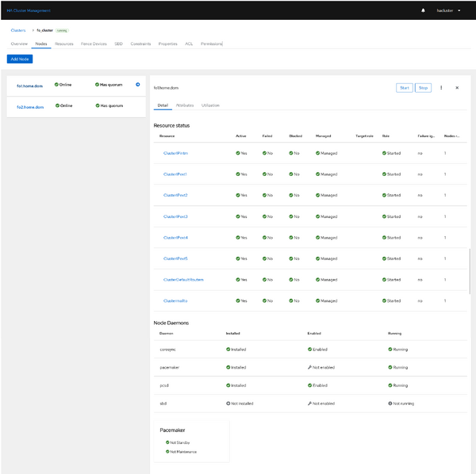The height and width of the screenshot is (474, 476).
Task: Click the 'Pacemaker' card heading
Action: pyautogui.click(x=172, y=430)
